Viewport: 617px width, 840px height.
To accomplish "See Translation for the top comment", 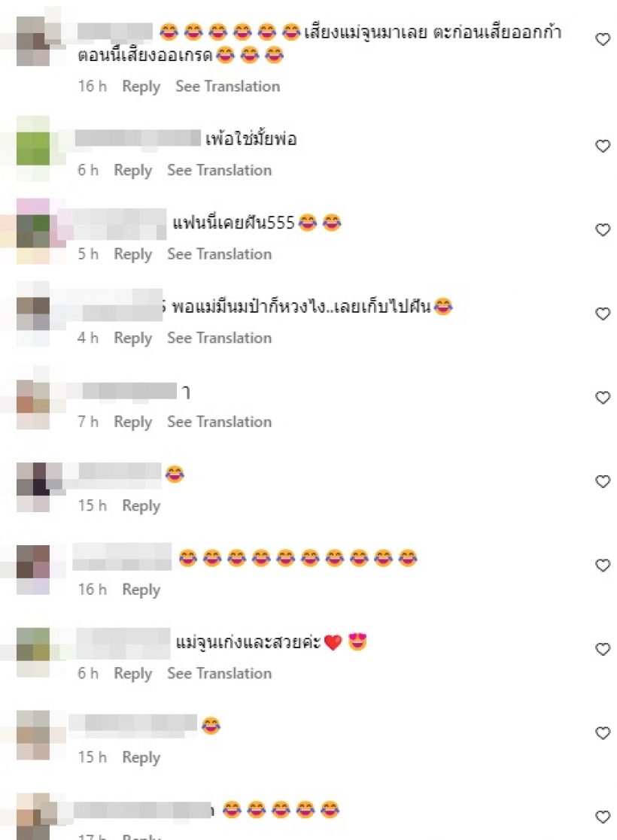I will pos(228,86).
